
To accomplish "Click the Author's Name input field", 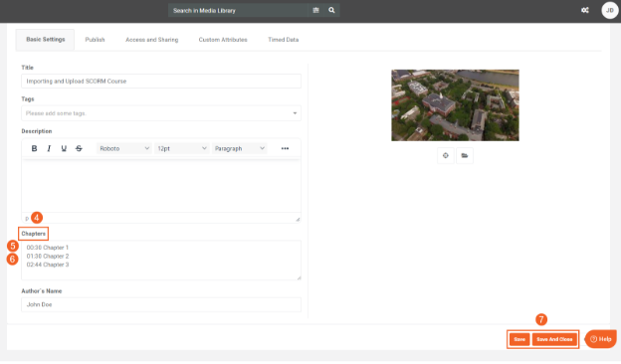I will (161, 304).
